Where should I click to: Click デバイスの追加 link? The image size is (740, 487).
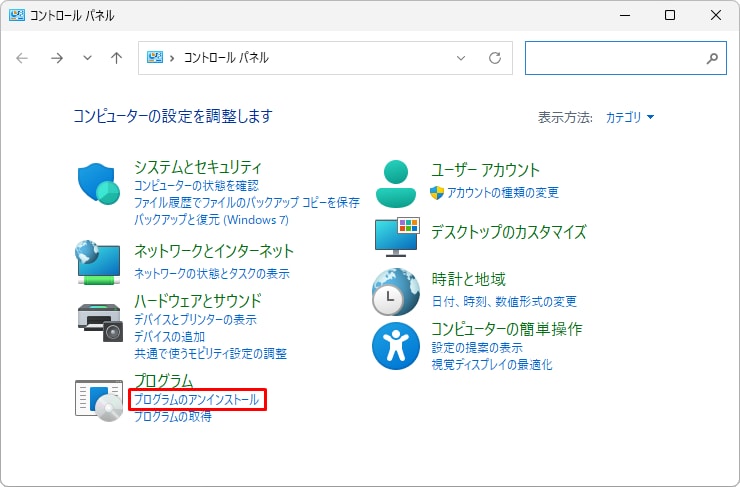pyautogui.click(x=169, y=336)
